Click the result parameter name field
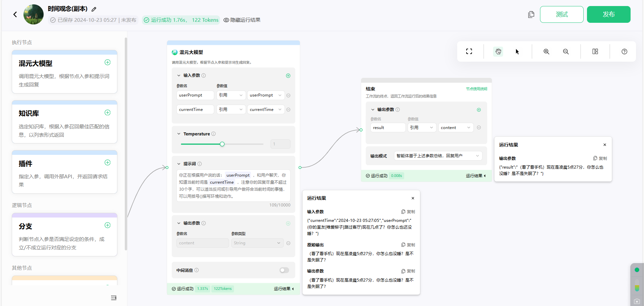 click(x=388, y=128)
